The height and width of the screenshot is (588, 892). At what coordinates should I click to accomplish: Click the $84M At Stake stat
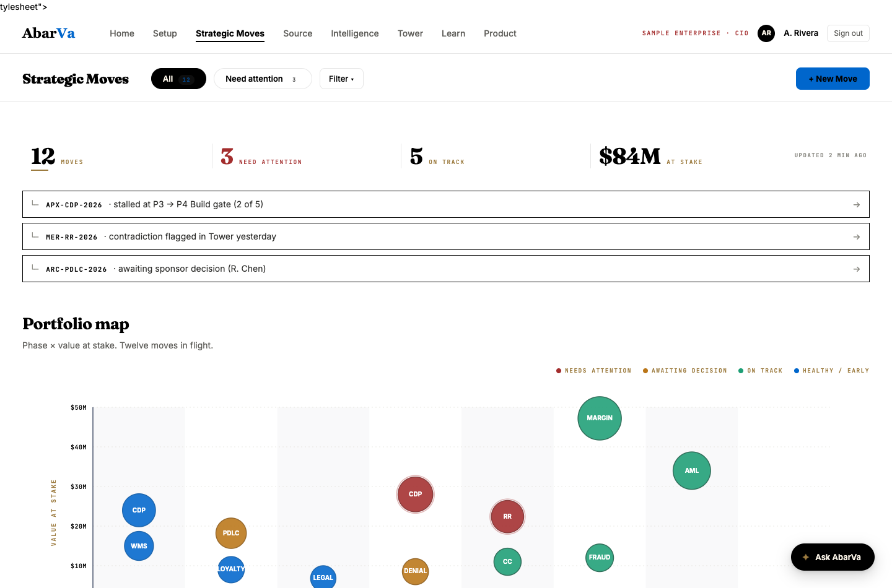650,157
